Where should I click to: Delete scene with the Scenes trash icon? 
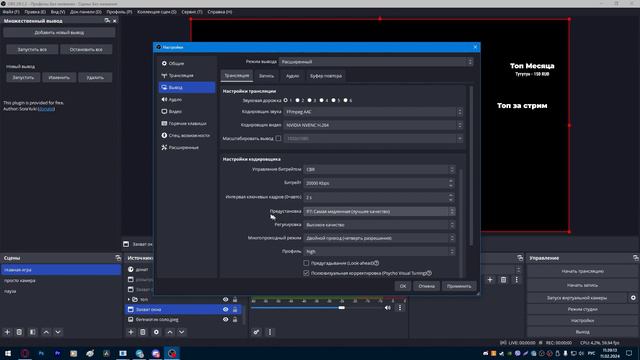tap(19, 332)
